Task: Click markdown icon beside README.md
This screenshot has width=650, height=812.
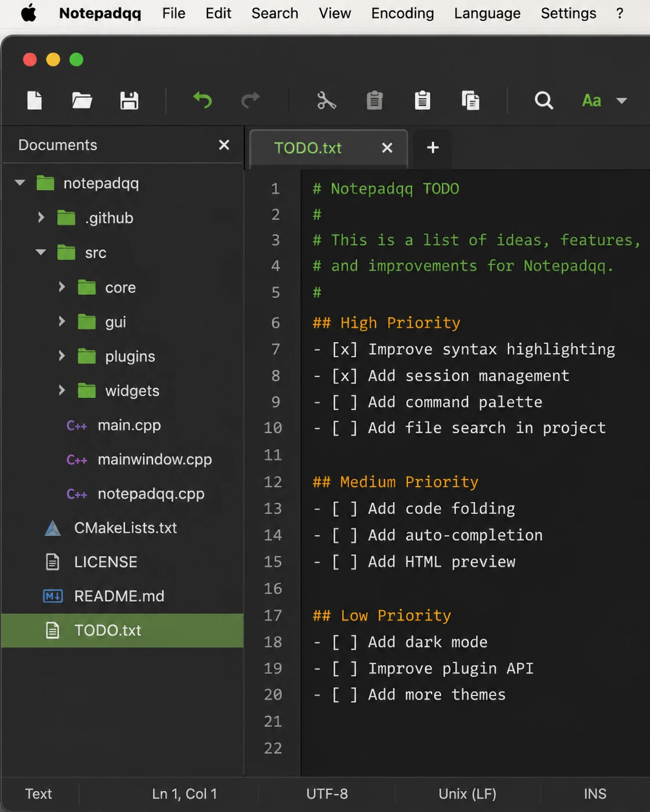Action: click(53, 596)
